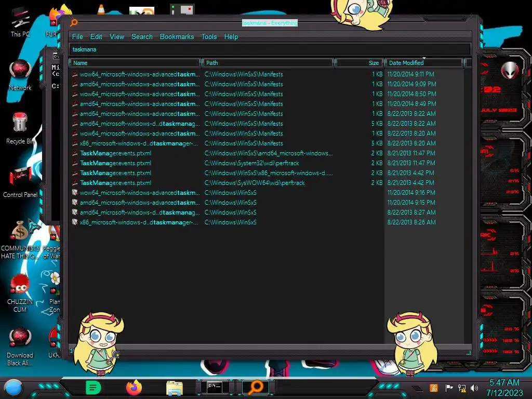Click the volume speaker tray icon
Viewport: 532px width, 399px height.
(x=474, y=388)
